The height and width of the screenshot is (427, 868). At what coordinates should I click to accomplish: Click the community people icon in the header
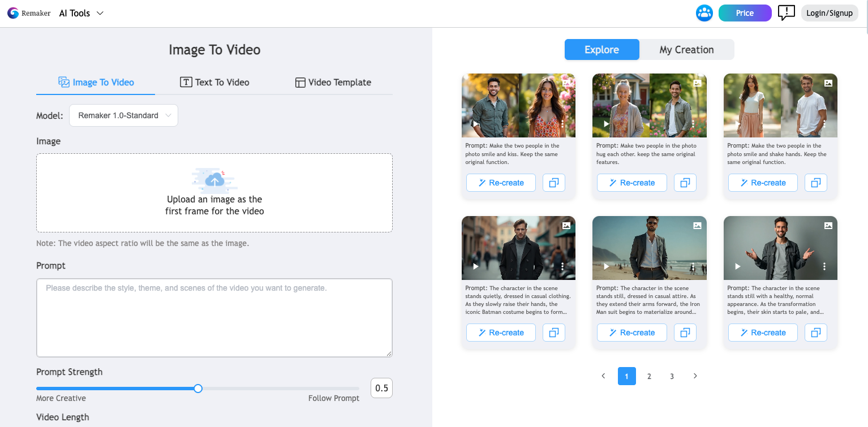coord(704,12)
